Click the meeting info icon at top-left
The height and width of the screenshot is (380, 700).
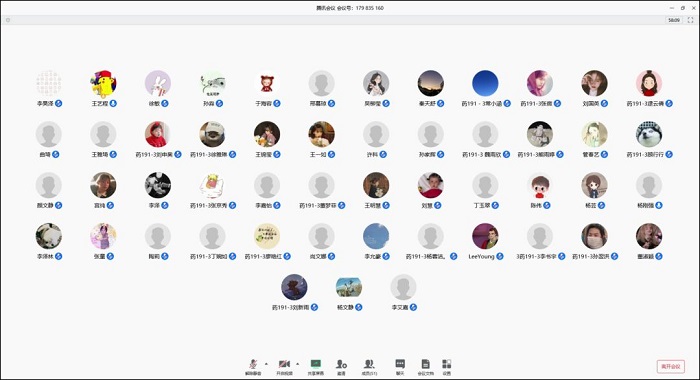click(8, 20)
